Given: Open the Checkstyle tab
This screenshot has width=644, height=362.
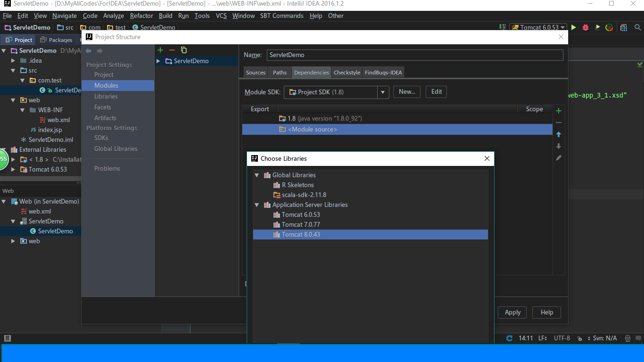Looking at the screenshot, I should pyautogui.click(x=347, y=73).
